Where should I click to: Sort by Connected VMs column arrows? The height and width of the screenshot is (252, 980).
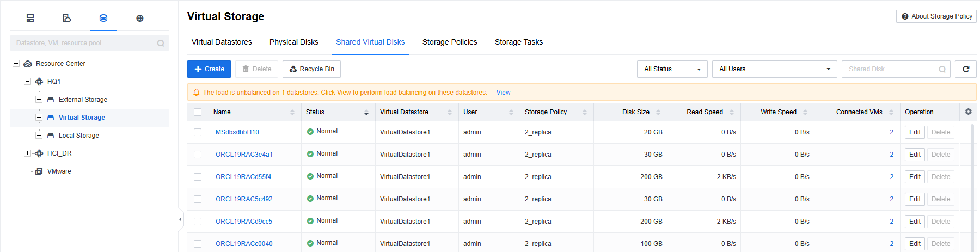coord(891,112)
